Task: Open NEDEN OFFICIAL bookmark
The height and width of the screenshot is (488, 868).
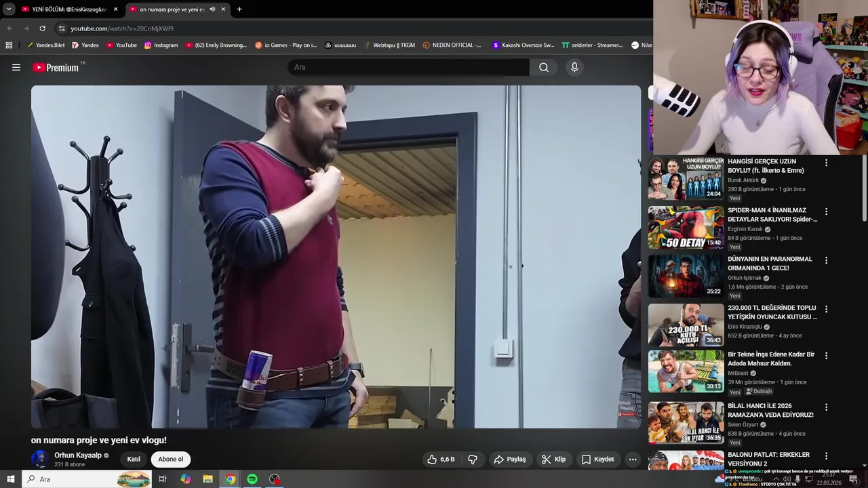Action: pyautogui.click(x=452, y=45)
